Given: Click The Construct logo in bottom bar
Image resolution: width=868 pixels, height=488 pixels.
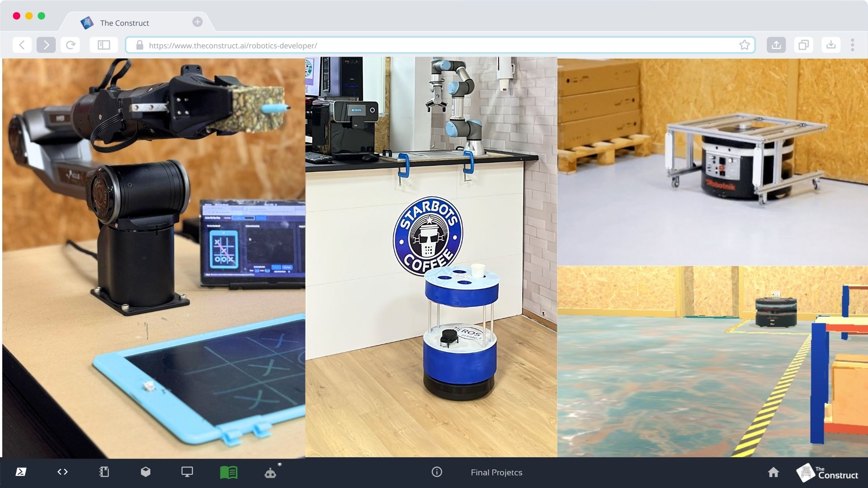Looking at the screenshot, I should pyautogui.click(x=827, y=473).
